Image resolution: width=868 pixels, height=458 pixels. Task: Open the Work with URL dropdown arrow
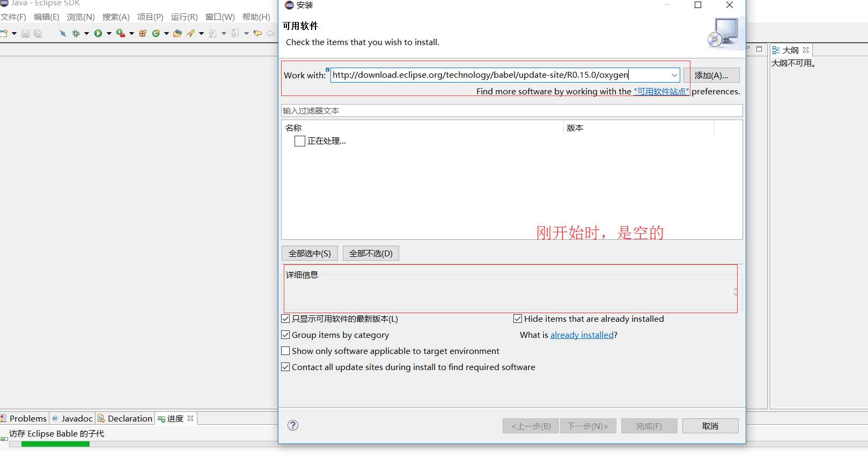674,75
